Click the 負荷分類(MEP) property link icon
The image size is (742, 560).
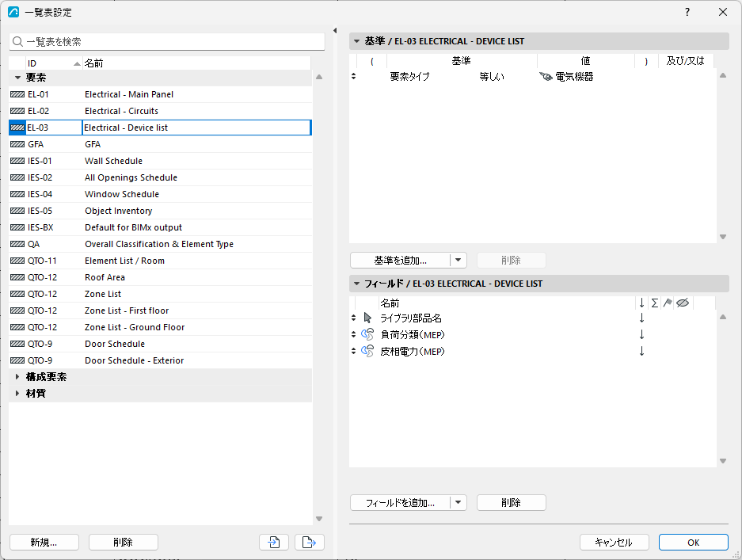coord(367,335)
